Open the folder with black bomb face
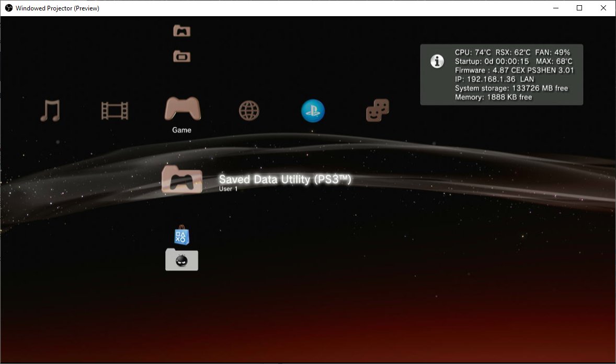Image resolution: width=616 pixels, height=364 pixels. coord(181,259)
